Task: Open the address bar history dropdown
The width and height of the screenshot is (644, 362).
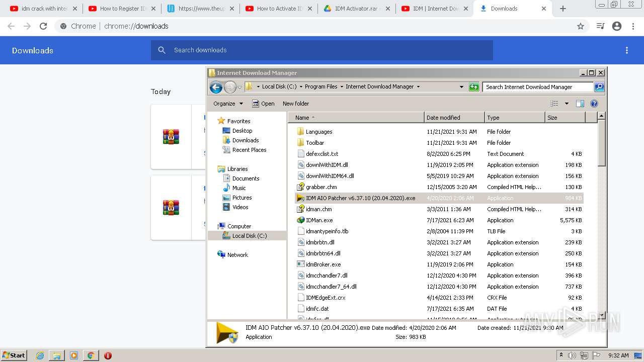Action: [x=461, y=87]
